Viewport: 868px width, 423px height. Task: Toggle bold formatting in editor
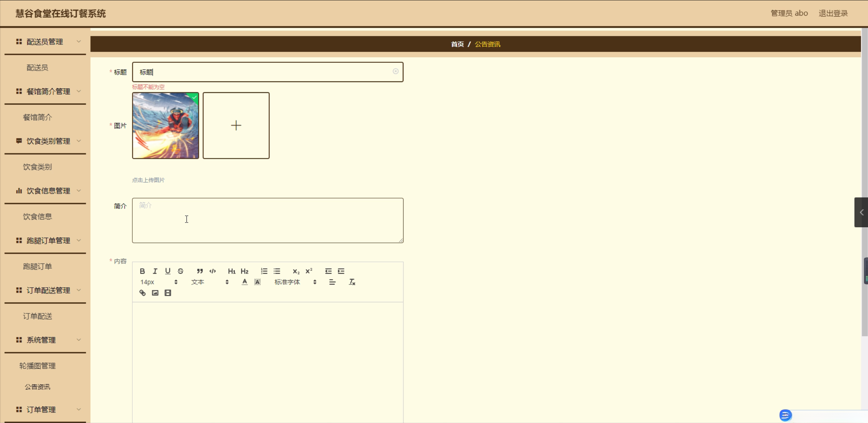142,271
